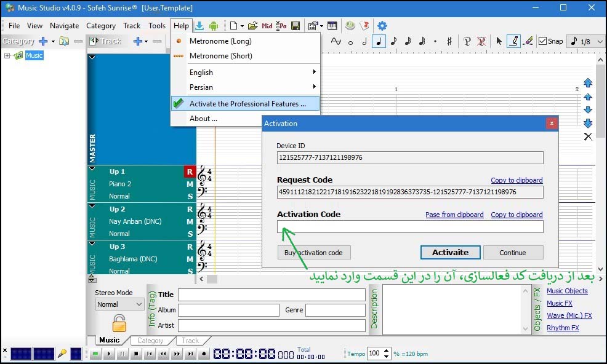Image resolution: width=607 pixels, height=364 pixels.
Task: Open the Music Objects link
Action: 567,291
